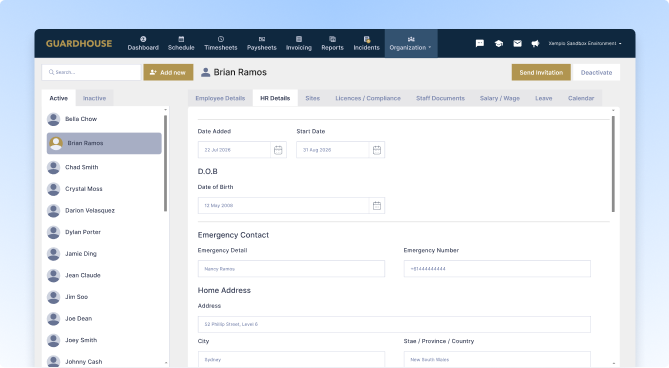Select Crystal Moss in the employee list
The width and height of the screenshot is (669, 368).
104,189
